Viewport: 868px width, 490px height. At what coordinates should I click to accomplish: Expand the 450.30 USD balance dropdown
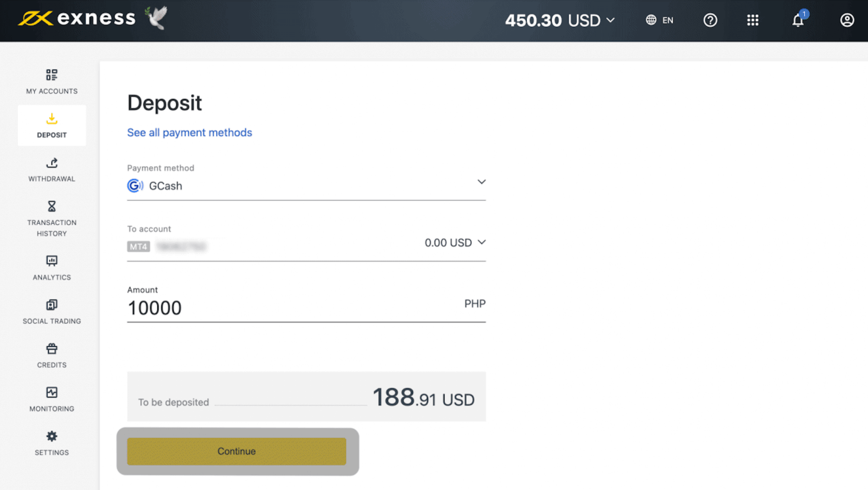click(560, 21)
